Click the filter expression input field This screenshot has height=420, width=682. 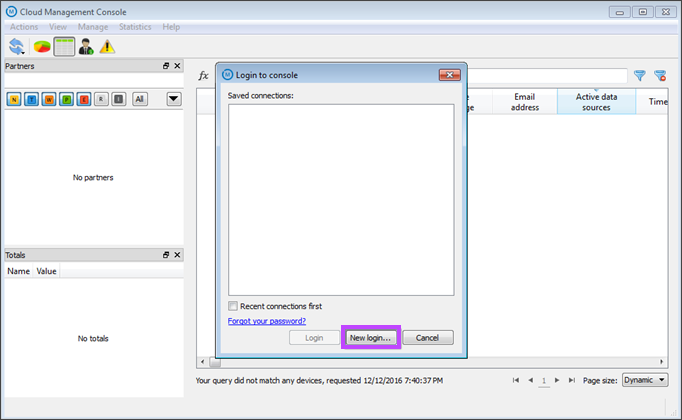pyautogui.click(x=547, y=76)
